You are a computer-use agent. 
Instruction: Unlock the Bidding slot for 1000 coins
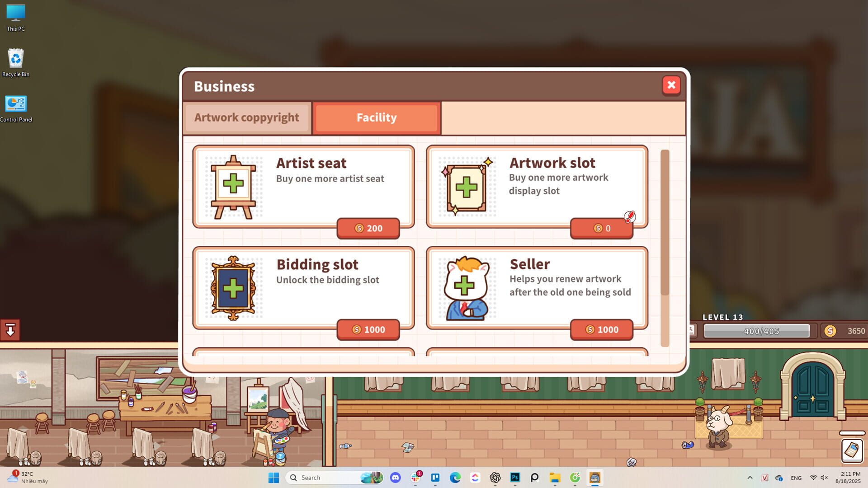[x=368, y=329]
